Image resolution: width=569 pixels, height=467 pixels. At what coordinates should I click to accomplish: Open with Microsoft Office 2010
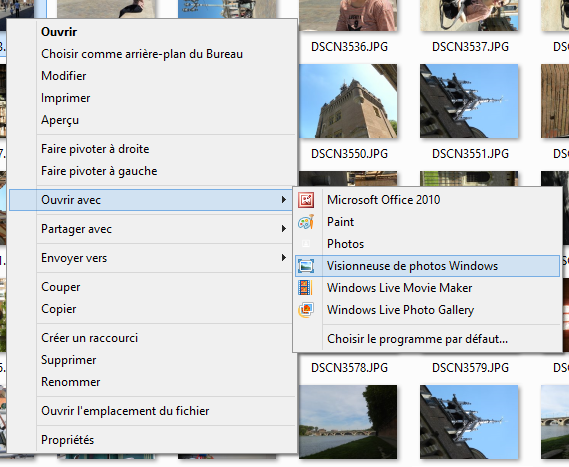[427, 200]
